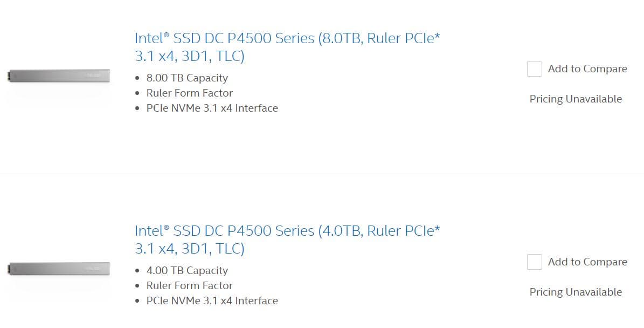Click the Pricing Unavailable text for the 4TB SSD

[x=576, y=292]
